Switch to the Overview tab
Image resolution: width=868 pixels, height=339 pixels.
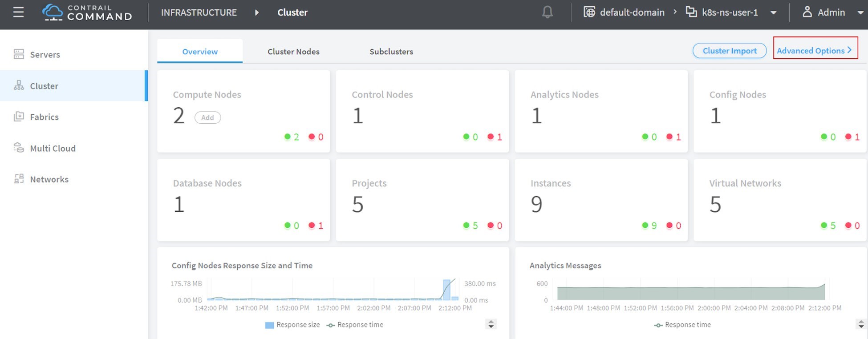(x=200, y=51)
